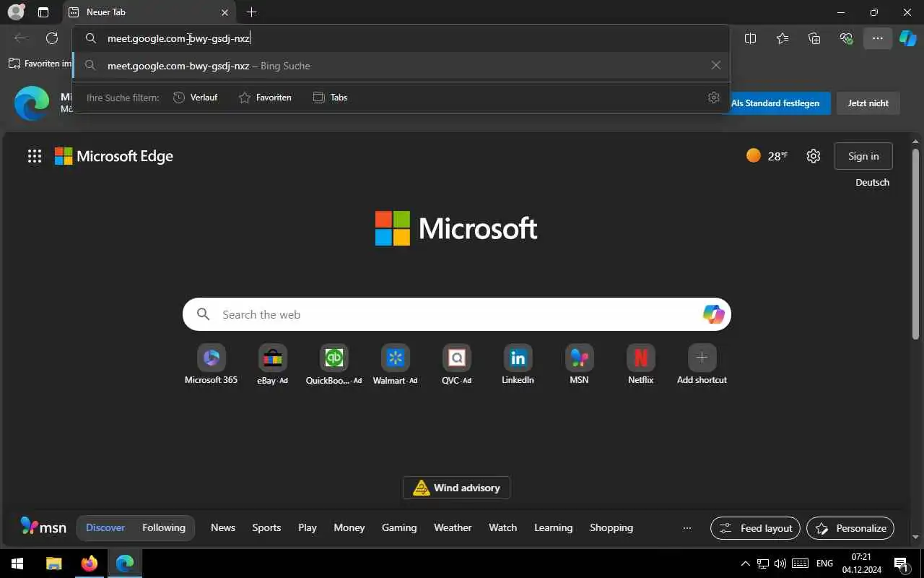Open the QuickBooks shortcut tile
924x578 pixels.
(x=334, y=364)
